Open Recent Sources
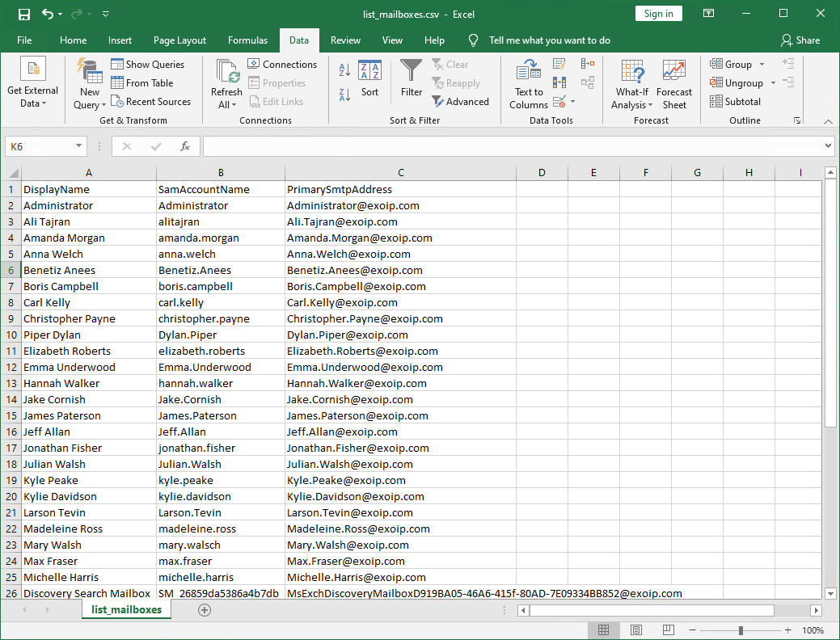Image resolution: width=840 pixels, height=640 pixels. (150, 102)
